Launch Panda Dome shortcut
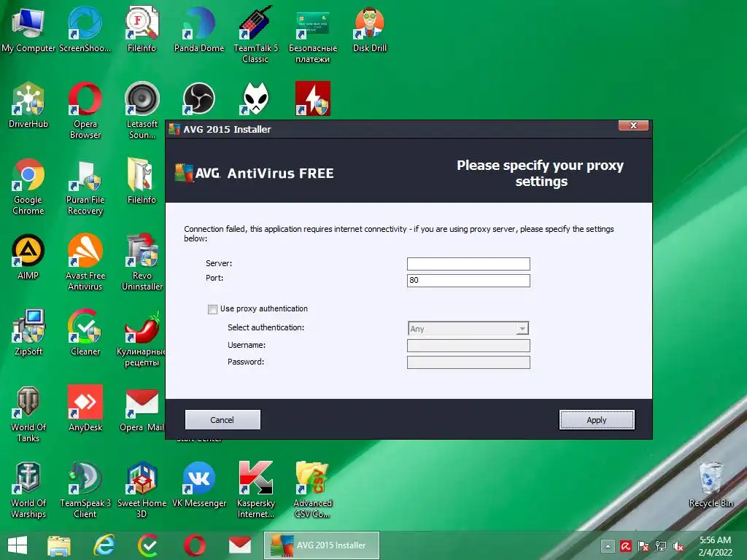The image size is (747, 560). (199, 29)
